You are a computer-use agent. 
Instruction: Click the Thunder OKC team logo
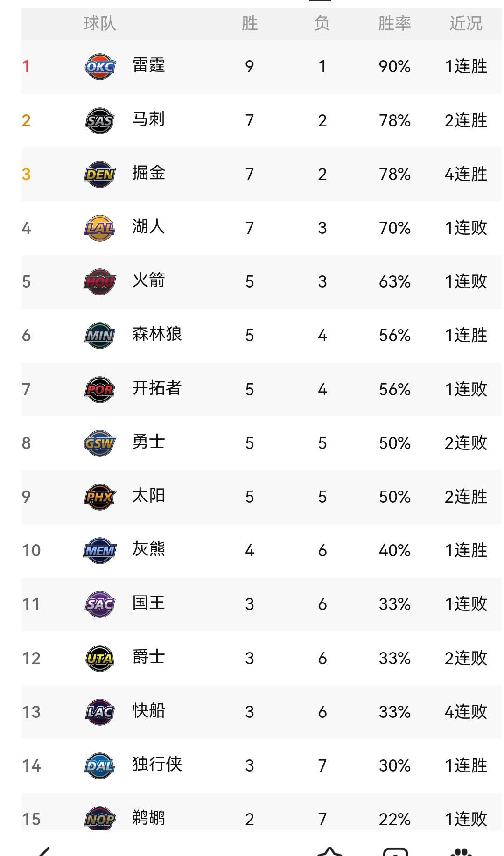[99, 67]
